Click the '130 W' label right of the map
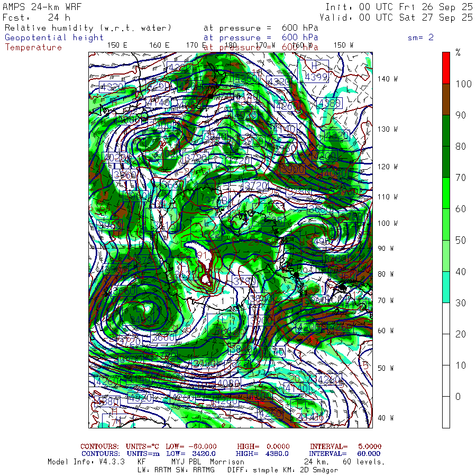Image resolution: width=476 pixels, height=476 pixels. 388,129
